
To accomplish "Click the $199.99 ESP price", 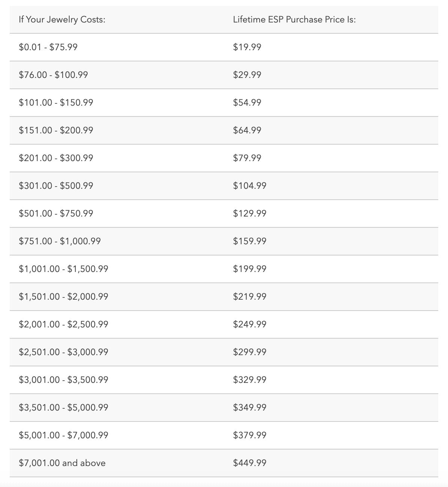I will pyautogui.click(x=250, y=269).
